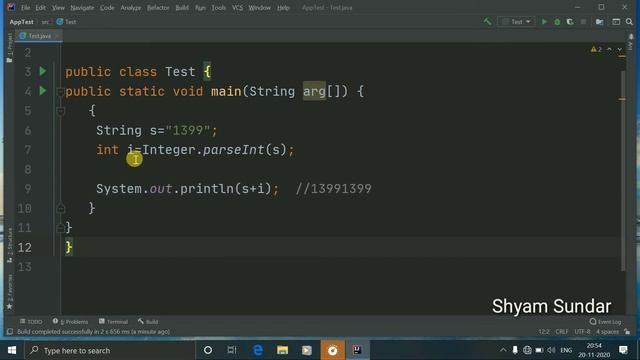
Task: Click the editor vertical scrollbar
Action: tap(623, 171)
